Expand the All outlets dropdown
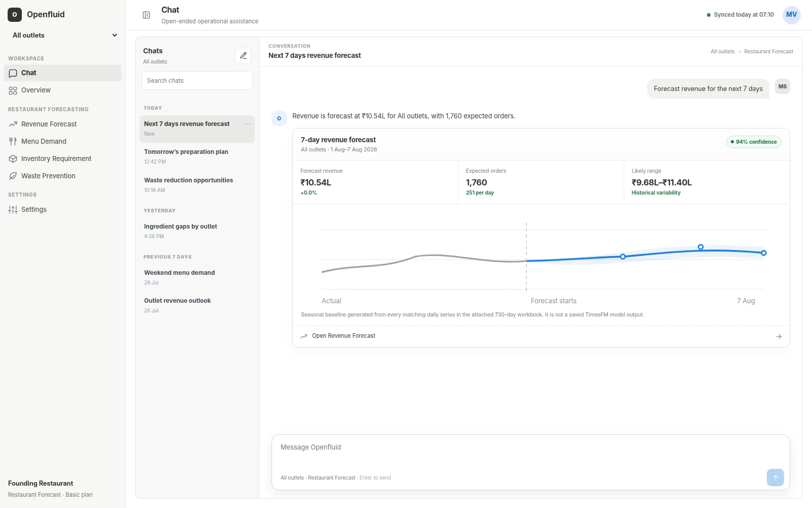This screenshot has width=812, height=508. click(64, 35)
